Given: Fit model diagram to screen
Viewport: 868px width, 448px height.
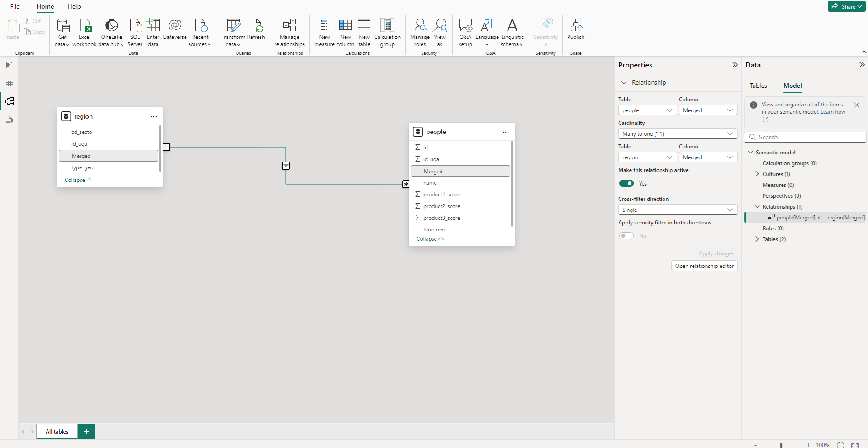Looking at the screenshot, I should (x=855, y=445).
